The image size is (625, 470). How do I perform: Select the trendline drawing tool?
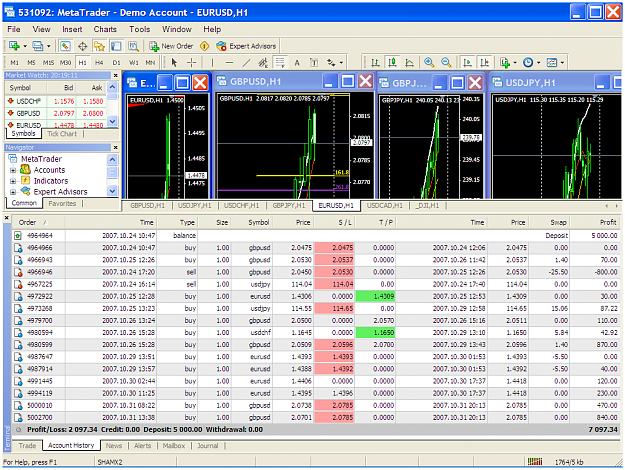[x=246, y=63]
